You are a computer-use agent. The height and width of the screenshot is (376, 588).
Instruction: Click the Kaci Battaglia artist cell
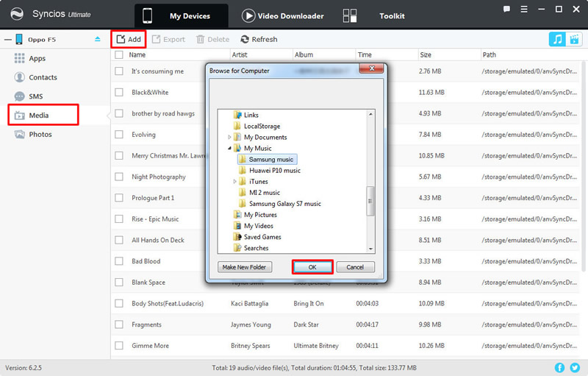[x=250, y=303]
